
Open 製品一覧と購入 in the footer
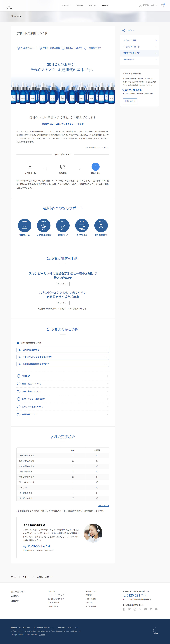coord(18,592)
